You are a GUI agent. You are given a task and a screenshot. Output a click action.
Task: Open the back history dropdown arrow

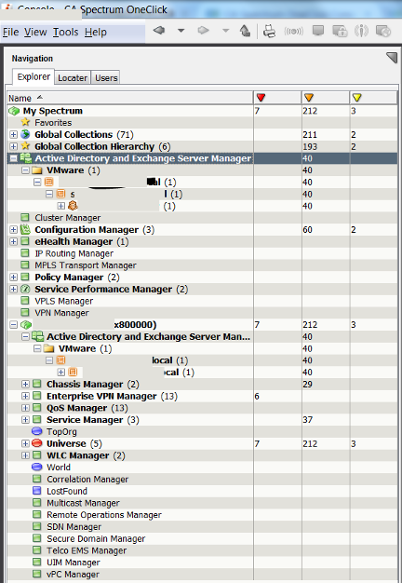coord(181,30)
